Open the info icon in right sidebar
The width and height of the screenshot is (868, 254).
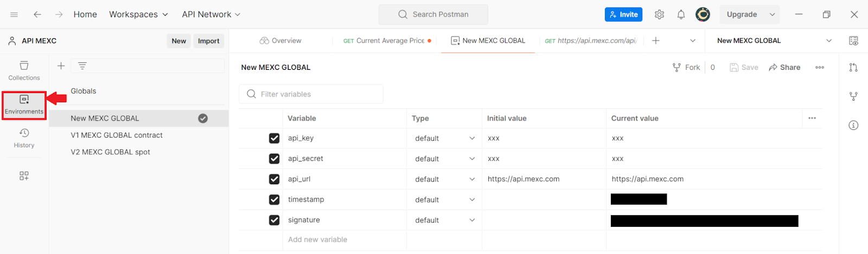(x=853, y=125)
